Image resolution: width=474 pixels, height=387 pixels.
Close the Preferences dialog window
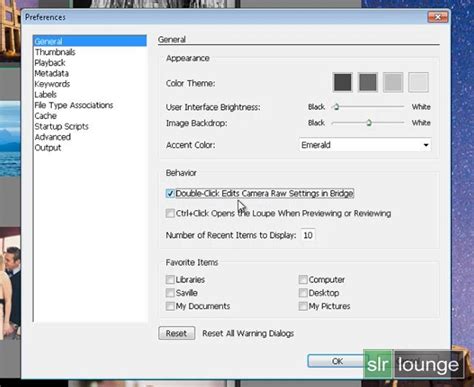tap(438, 17)
